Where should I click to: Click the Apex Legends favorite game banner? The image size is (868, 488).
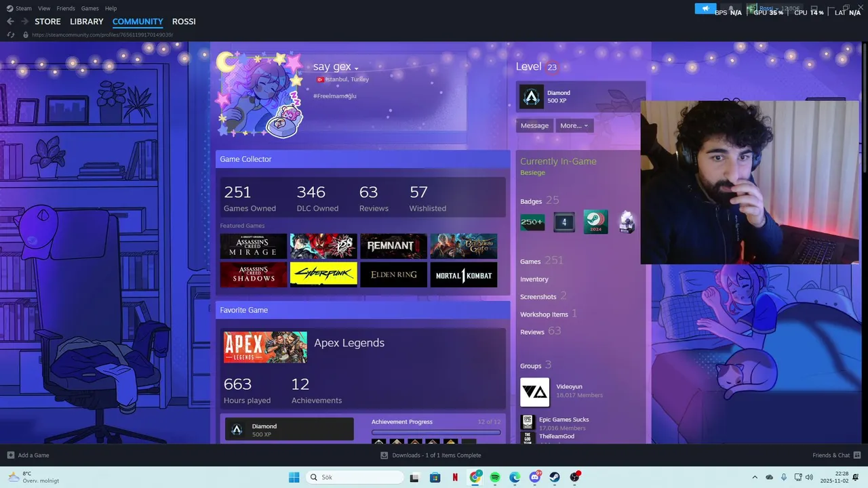pyautogui.click(x=265, y=347)
